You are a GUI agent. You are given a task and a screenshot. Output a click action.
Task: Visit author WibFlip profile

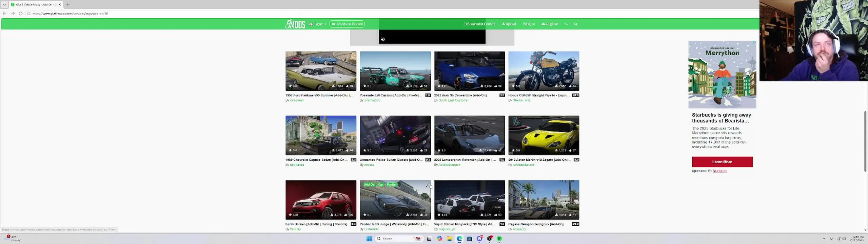(295, 229)
